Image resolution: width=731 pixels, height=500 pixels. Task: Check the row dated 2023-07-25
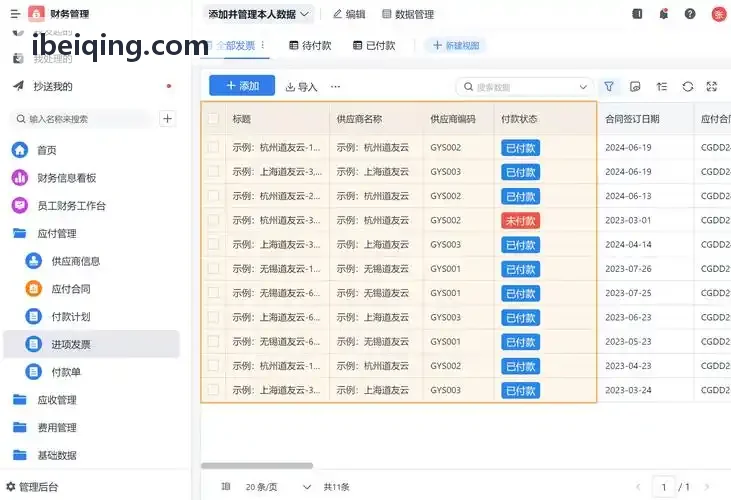click(x=213, y=293)
